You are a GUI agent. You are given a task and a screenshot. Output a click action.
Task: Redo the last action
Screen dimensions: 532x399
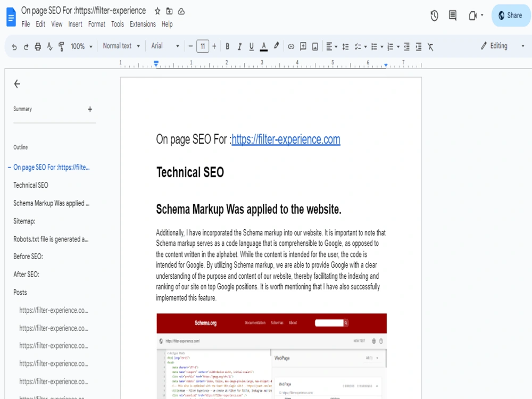pyautogui.click(x=26, y=46)
